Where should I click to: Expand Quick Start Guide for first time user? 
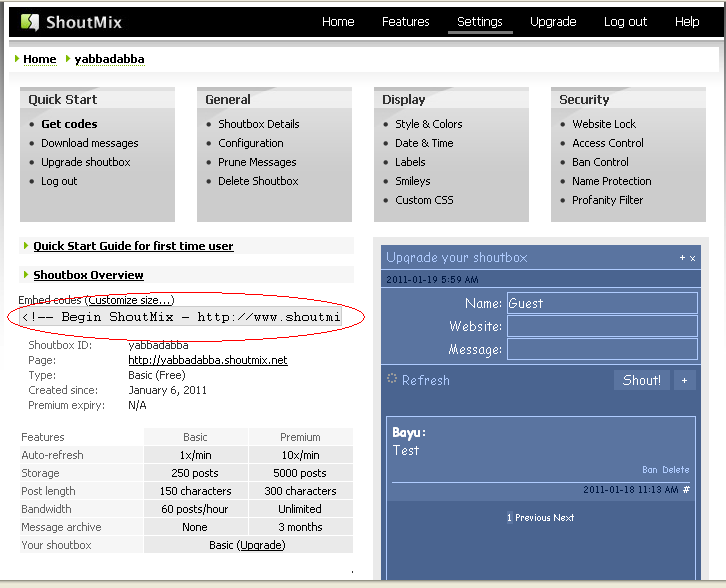click(133, 246)
